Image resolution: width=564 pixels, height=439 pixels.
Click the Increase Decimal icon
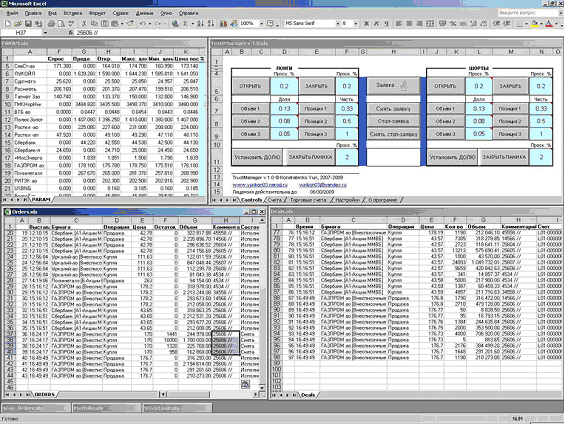(x=473, y=24)
